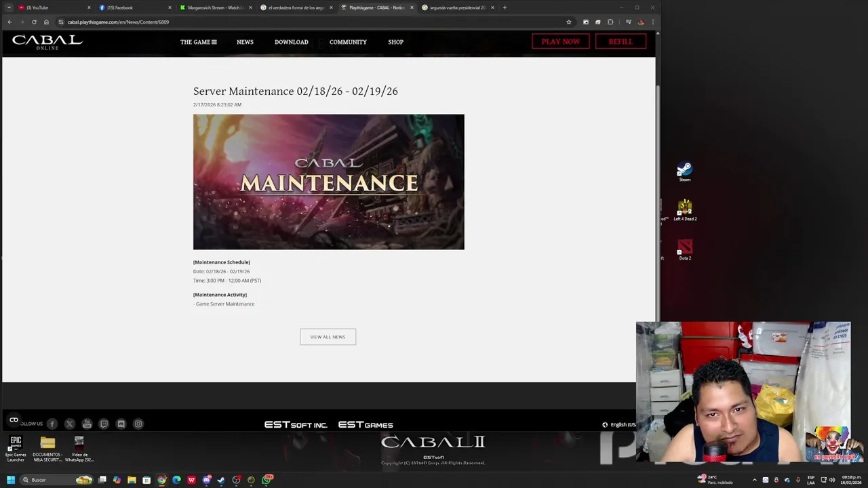This screenshot has height=488, width=868.
Task: Open Task View on the taskbar
Action: pyautogui.click(x=102, y=480)
